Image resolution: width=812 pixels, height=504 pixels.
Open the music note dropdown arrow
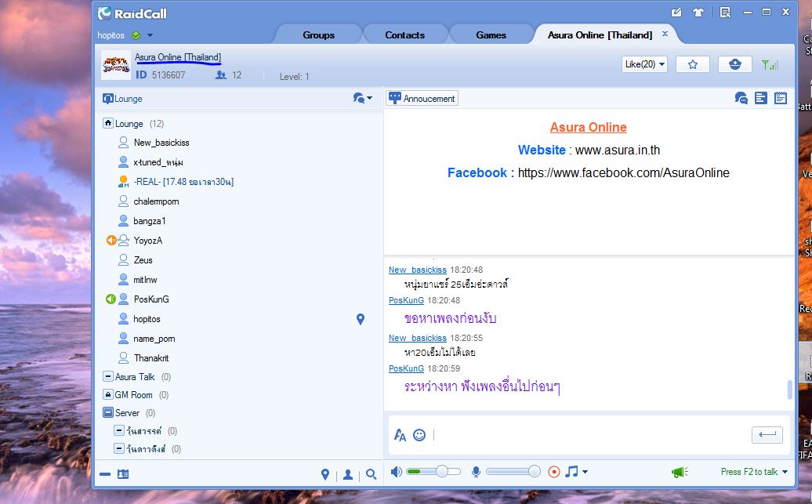[585, 472]
